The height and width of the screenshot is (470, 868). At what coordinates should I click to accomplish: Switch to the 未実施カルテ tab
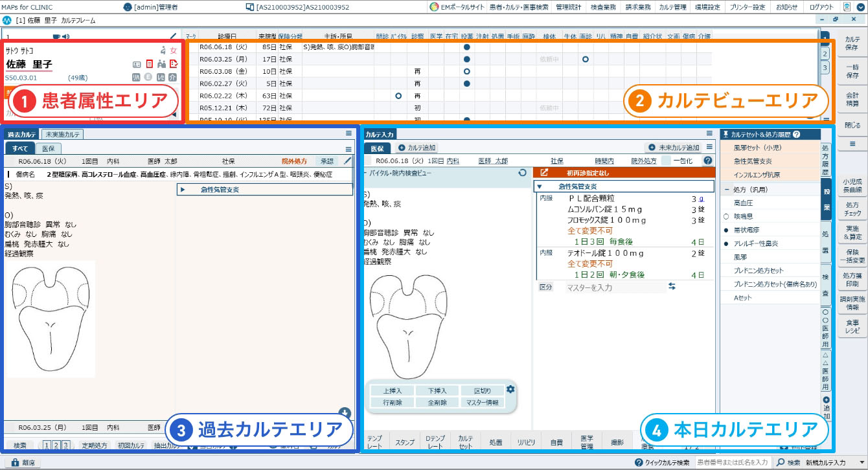(x=62, y=134)
